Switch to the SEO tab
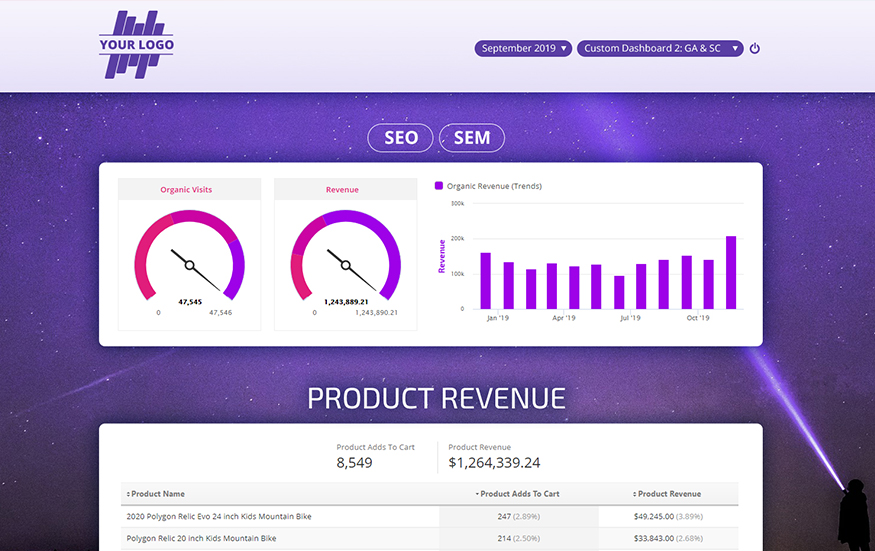The image size is (875, 551). point(400,138)
